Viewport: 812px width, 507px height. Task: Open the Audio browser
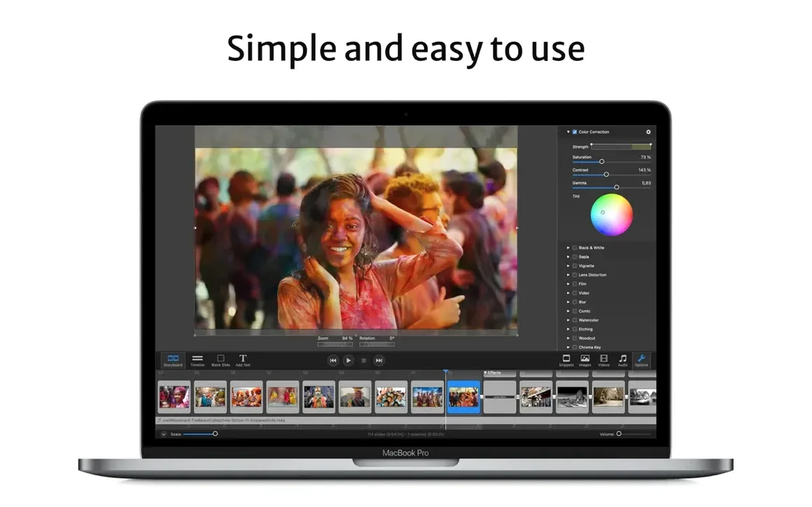click(x=622, y=361)
